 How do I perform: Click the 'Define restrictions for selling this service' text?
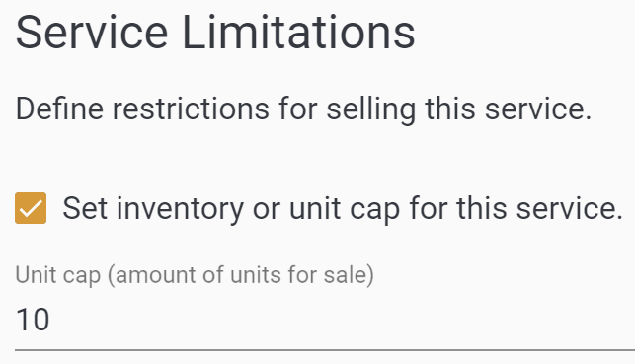coord(304,109)
